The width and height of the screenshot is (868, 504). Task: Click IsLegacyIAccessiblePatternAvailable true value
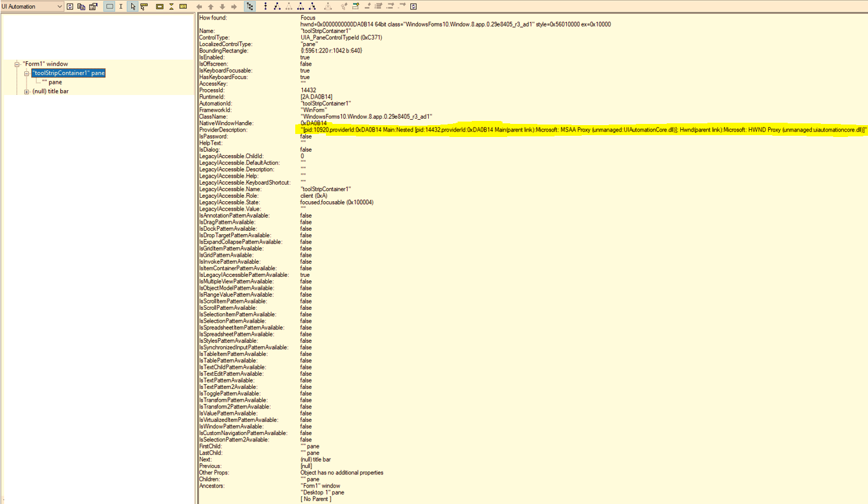305,275
